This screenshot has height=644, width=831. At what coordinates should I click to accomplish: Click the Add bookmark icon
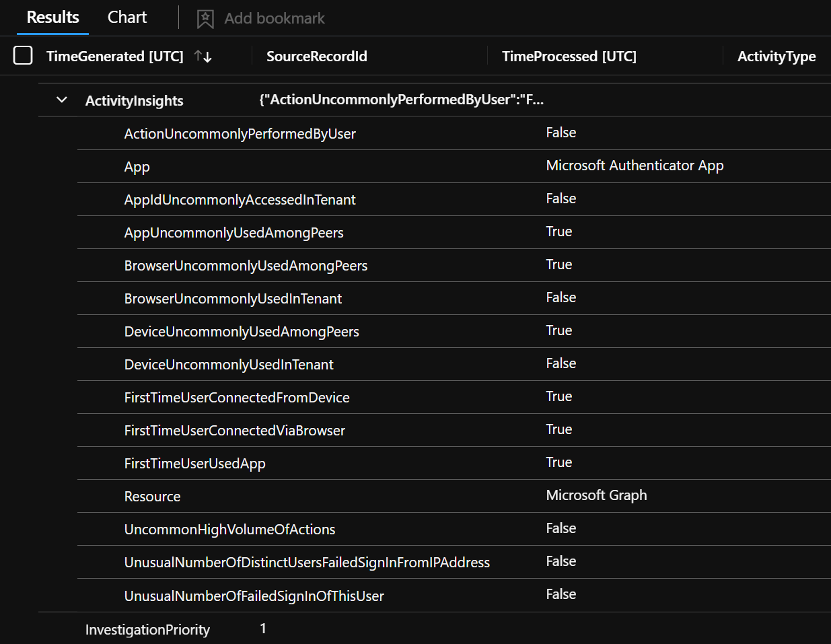205,18
